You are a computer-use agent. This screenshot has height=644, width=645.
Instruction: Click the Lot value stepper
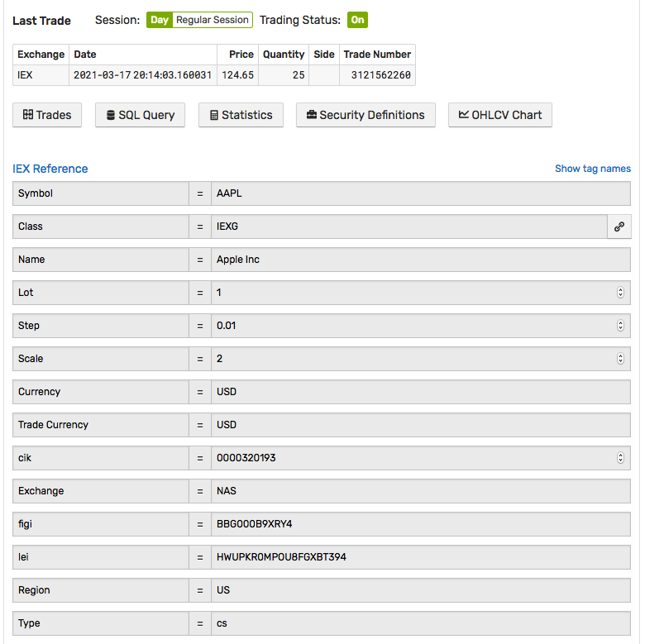click(x=620, y=293)
